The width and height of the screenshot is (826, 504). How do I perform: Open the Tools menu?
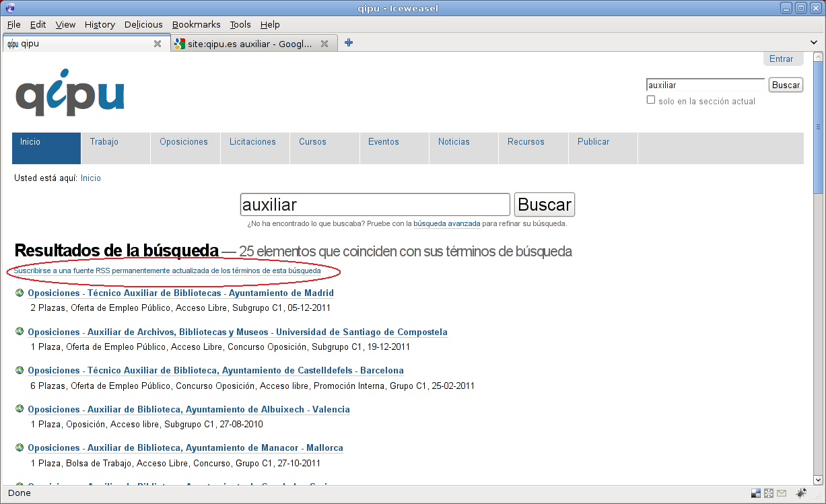240,24
